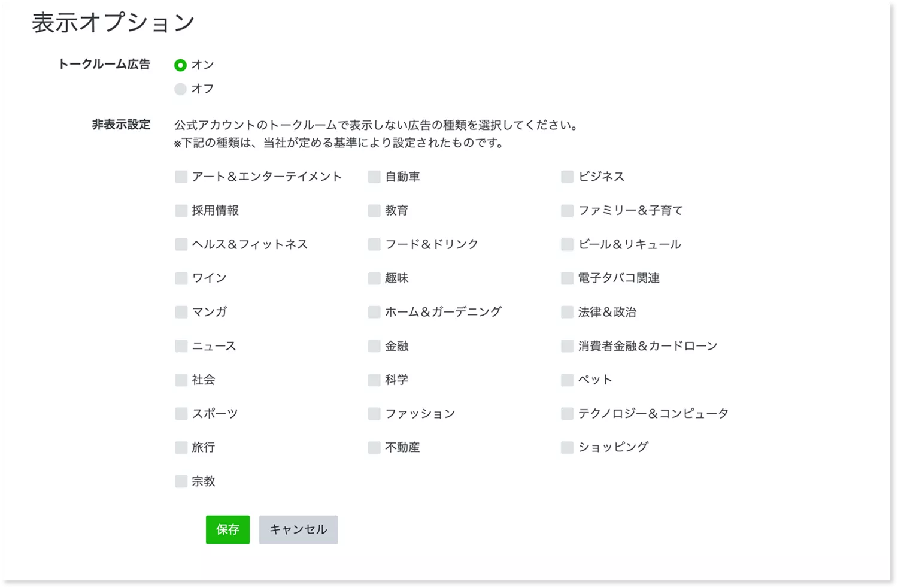
Task: Enable the ショッピング checkbox
Action: point(567,447)
